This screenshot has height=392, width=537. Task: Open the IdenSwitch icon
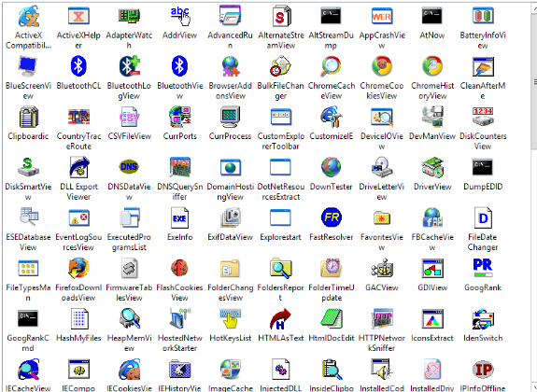(483, 318)
